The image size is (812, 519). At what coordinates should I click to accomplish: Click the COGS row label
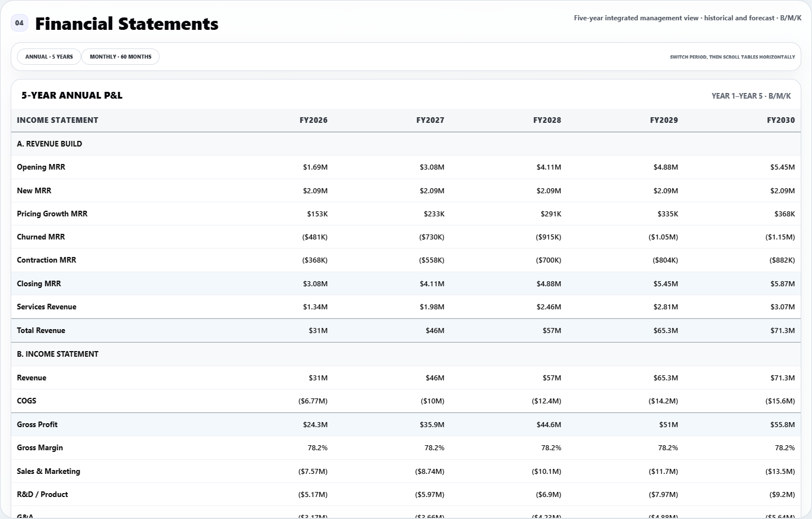coord(27,401)
